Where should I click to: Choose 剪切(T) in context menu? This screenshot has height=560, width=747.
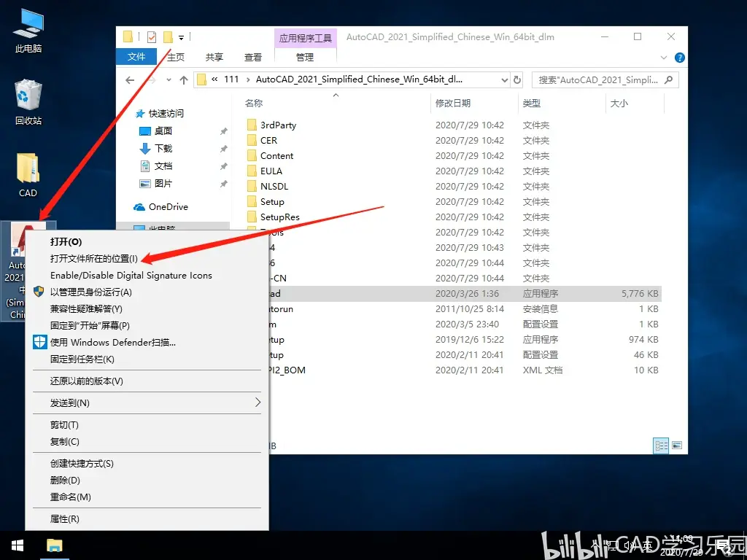point(147,425)
